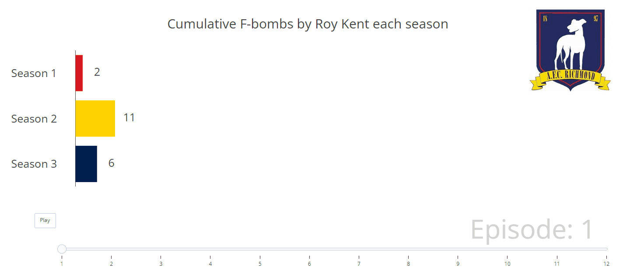Image resolution: width=644 pixels, height=271 pixels.
Task: Click the AFC Richmond crest logo
Action: 570,49
